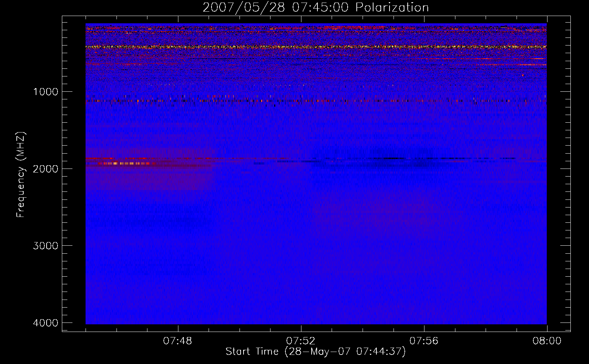The width and height of the screenshot is (589, 364).
Task: Select the 'Frequency (MHZ)' axis label
Action: pos(21,175)
